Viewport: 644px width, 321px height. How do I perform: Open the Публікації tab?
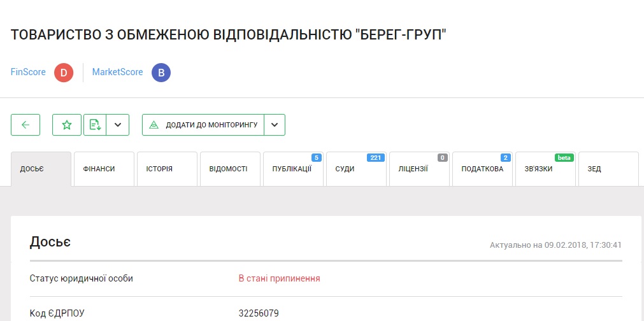coord(292,169)
